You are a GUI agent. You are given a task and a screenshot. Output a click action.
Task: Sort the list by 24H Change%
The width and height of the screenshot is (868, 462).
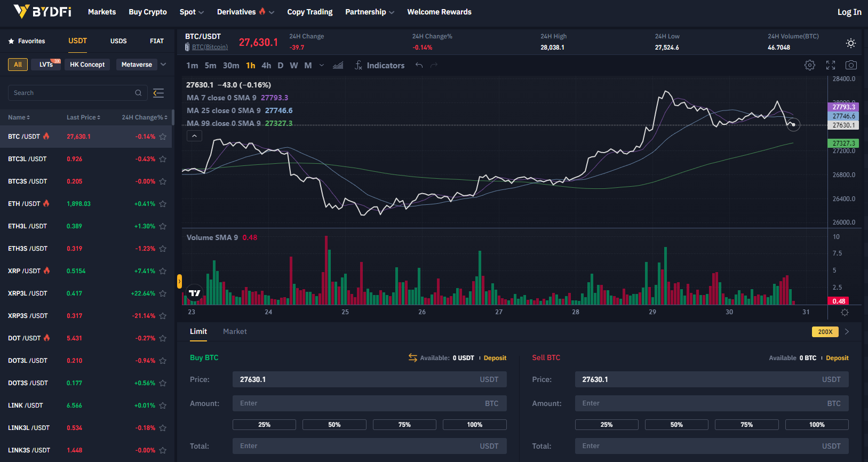pos(145,117)
